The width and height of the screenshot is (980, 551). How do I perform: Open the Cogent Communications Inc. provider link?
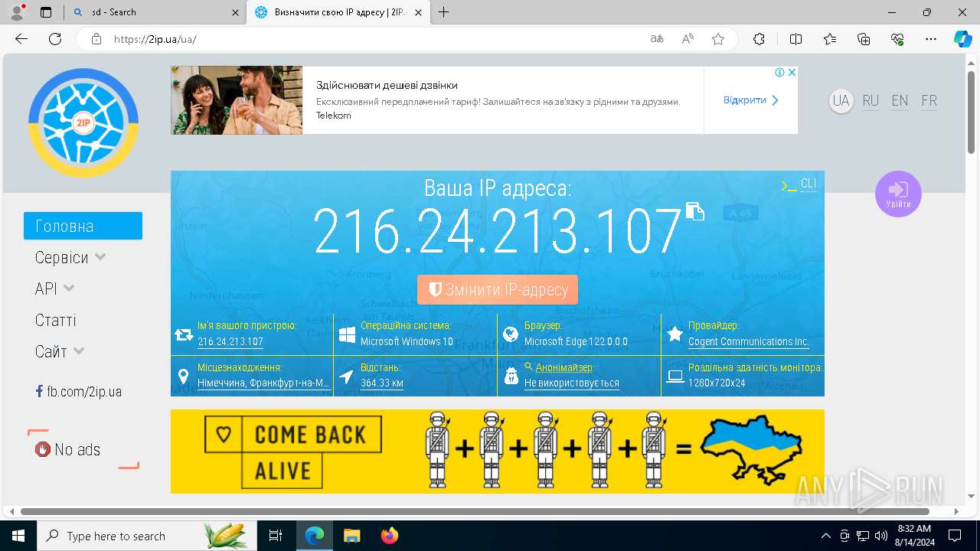click(748, 342)
